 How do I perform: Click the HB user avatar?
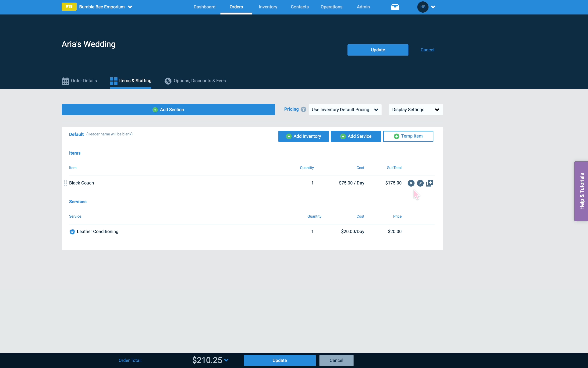click(x=423, y=7)
